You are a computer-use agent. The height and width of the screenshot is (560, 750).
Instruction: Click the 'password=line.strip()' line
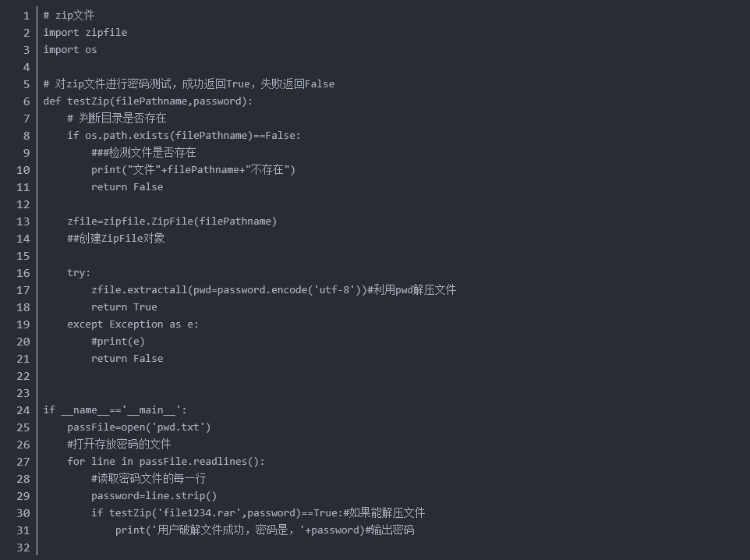pos(154,496)
